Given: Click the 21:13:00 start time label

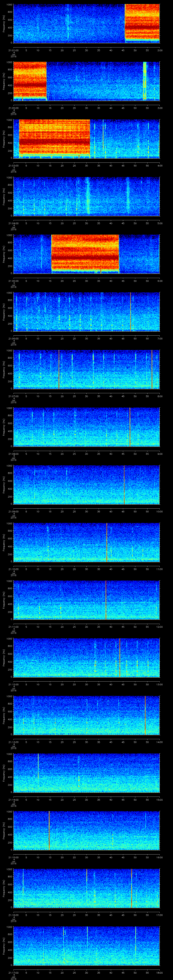Looking at the screenshot, I should (x=13, y=742).
